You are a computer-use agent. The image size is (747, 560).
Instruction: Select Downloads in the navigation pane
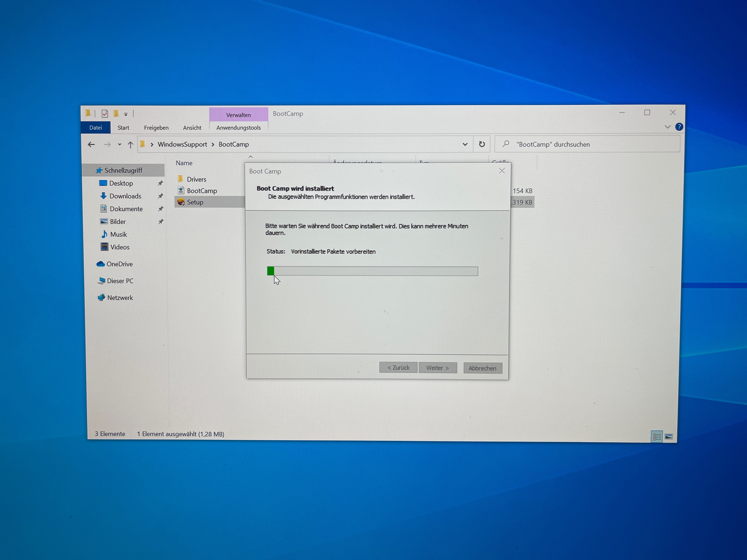point(125,196)
